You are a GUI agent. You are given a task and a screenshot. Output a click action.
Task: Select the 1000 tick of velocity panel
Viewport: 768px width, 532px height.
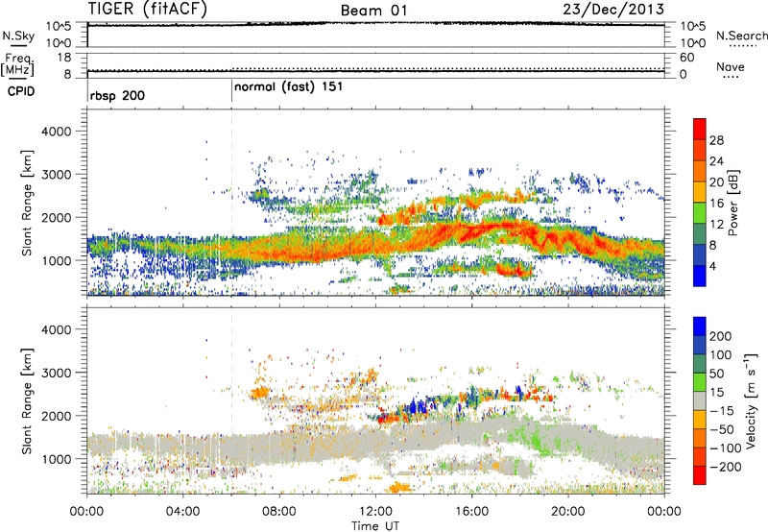tap(57, 459)
